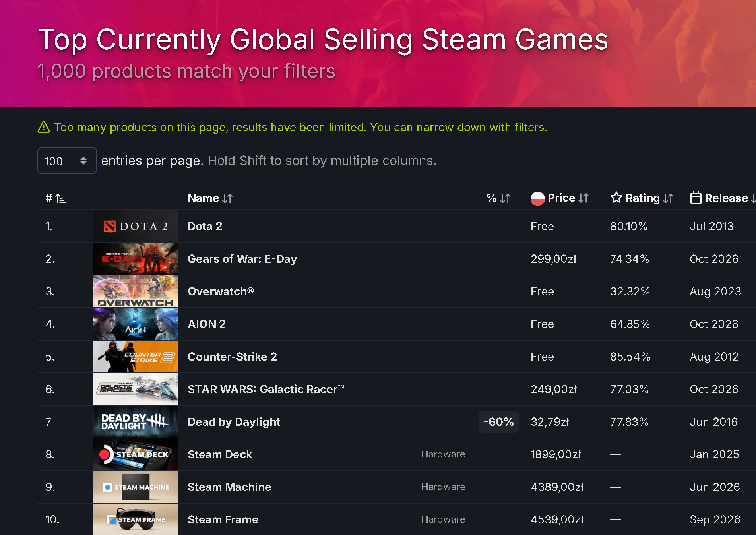
Task: Click Hardware label in Steam Frame row
Action: click(x=443, y=519)
